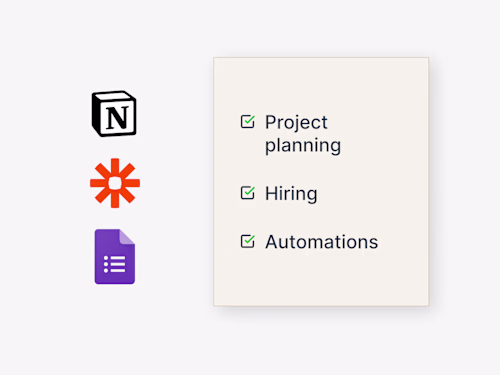Screen dimensions: 500x375
Task: Click the Notion cube logo
Action: (x=114, y=114)
